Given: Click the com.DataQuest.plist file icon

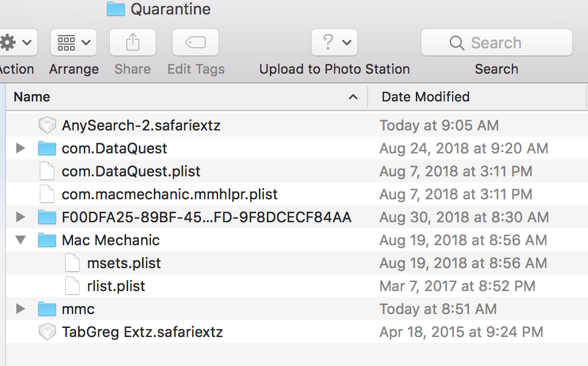Looking at the screenshot, I should (47, 172).
